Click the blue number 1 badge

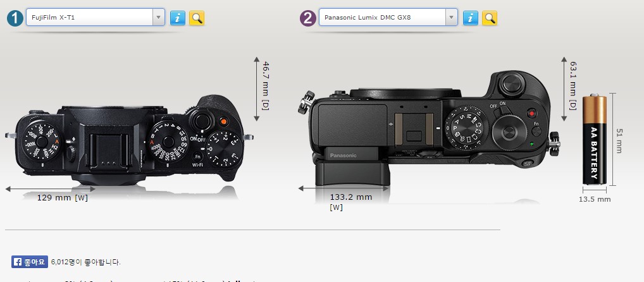15,18
